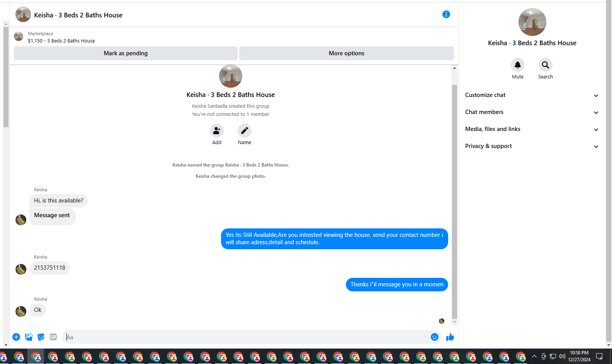
Task: Click the taskbar volume icon
Action: pyautogui.click(x=562, y=356)
